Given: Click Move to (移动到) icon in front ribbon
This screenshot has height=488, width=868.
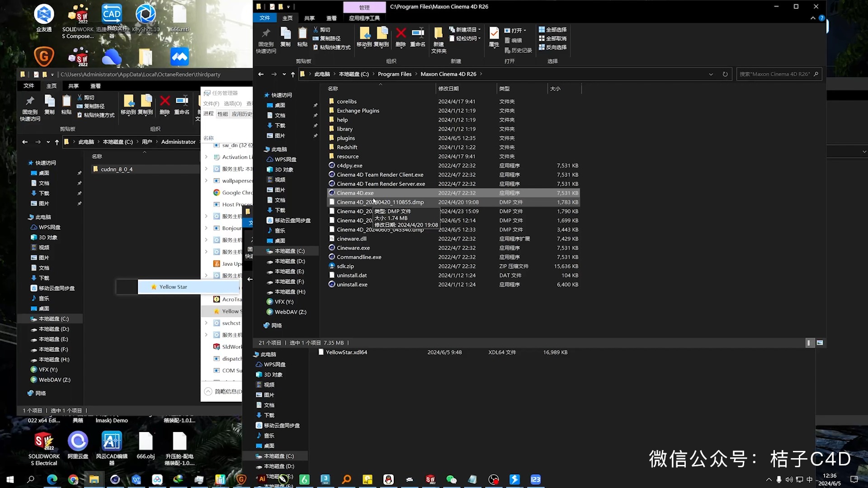Looking at the screenshot, I should click(364, 37).
